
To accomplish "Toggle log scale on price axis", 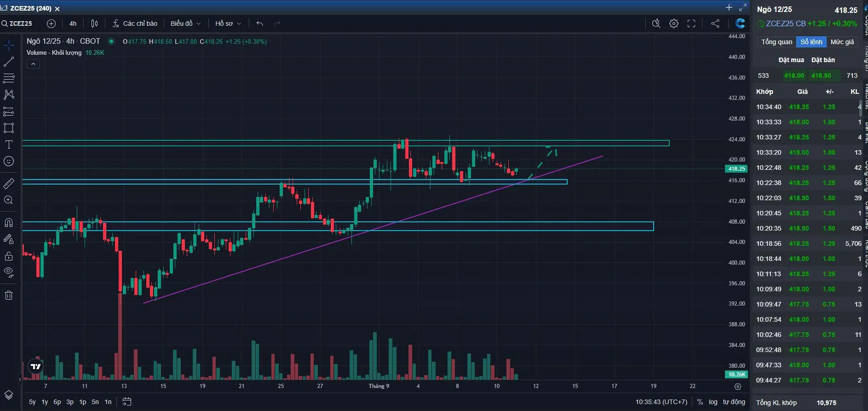I will click(713, 402).
